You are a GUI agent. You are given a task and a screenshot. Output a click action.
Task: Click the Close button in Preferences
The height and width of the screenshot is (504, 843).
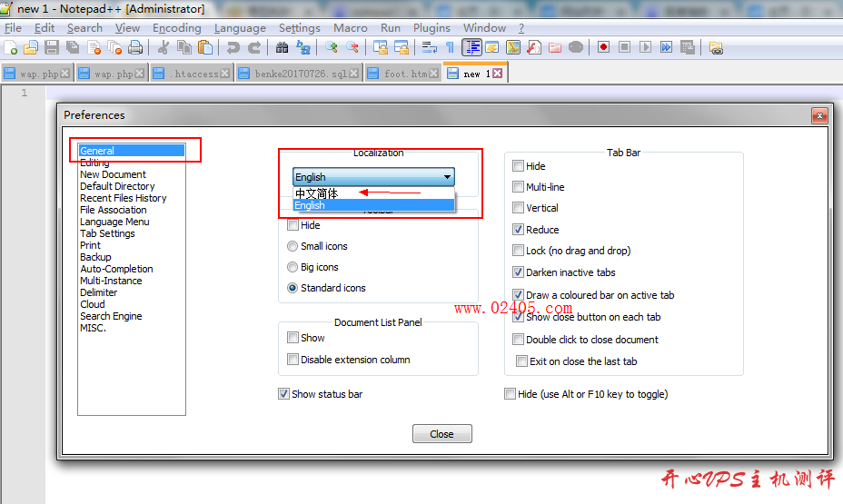tap(441, 433)
